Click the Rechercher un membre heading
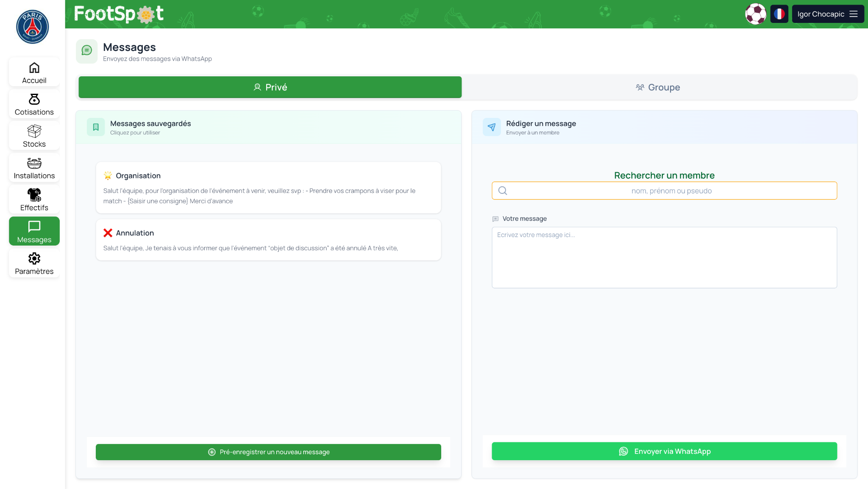Viewport: 868px width, 489px height. 664,175
